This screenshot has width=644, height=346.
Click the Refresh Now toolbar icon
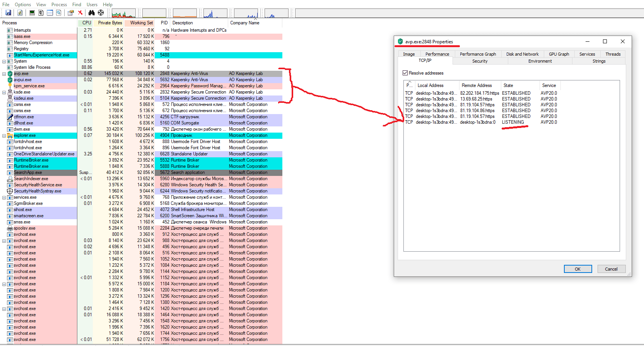tap(20, 13)
